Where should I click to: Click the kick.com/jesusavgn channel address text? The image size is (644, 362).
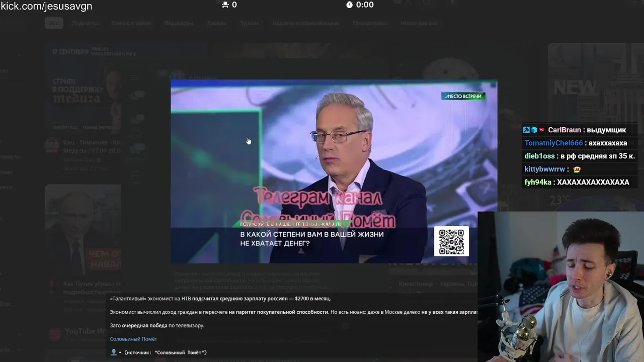coord(46,6)
